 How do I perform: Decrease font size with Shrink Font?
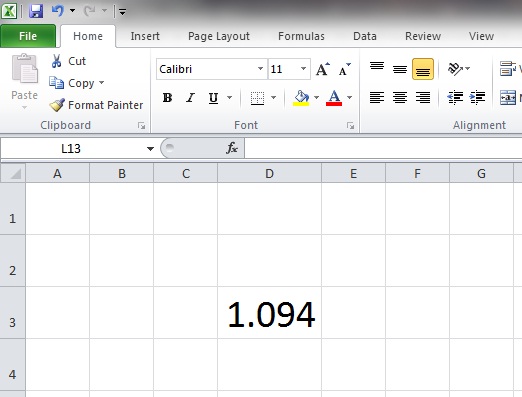coord(344,69)
